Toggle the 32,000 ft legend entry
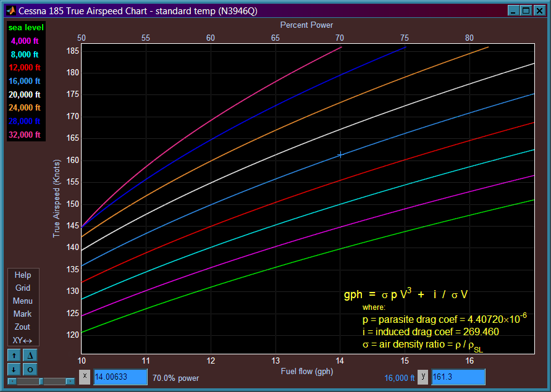551x392 pixels. tap(25, 135)
